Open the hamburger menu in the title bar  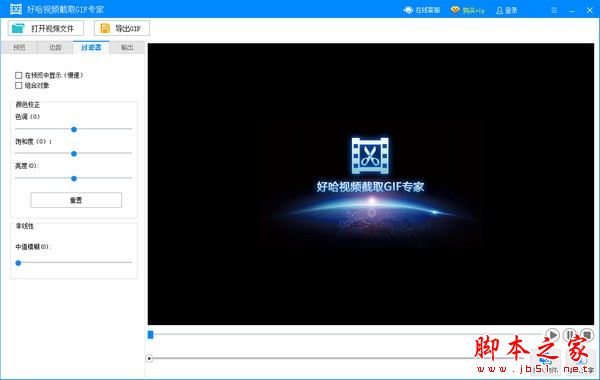(x=554, y=10)
